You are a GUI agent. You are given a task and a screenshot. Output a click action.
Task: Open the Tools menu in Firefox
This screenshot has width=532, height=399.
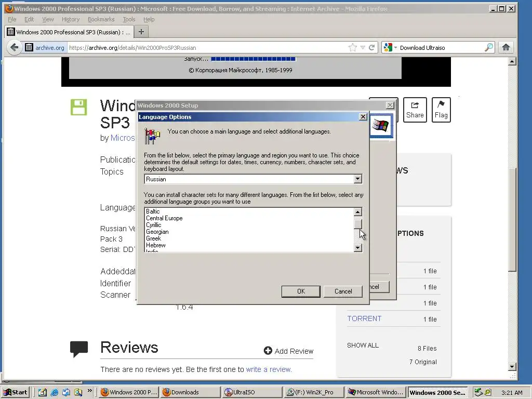[x=129, y=19]
